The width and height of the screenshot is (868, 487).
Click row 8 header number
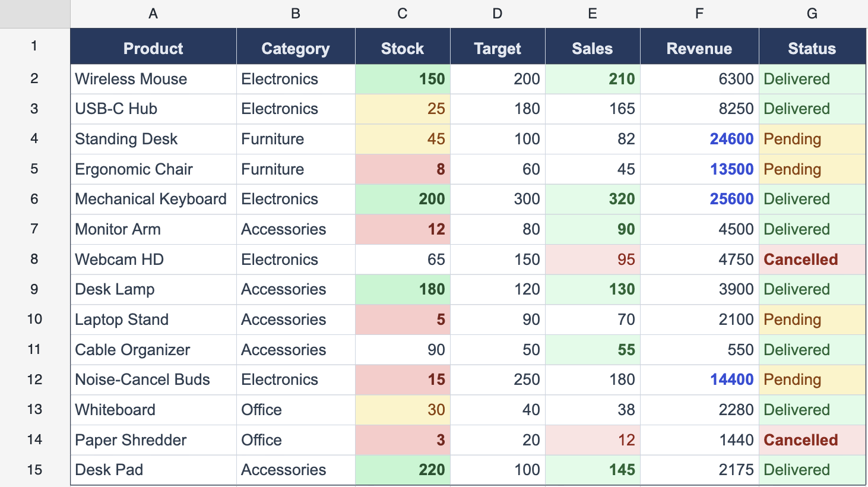[x=34, y=259]
